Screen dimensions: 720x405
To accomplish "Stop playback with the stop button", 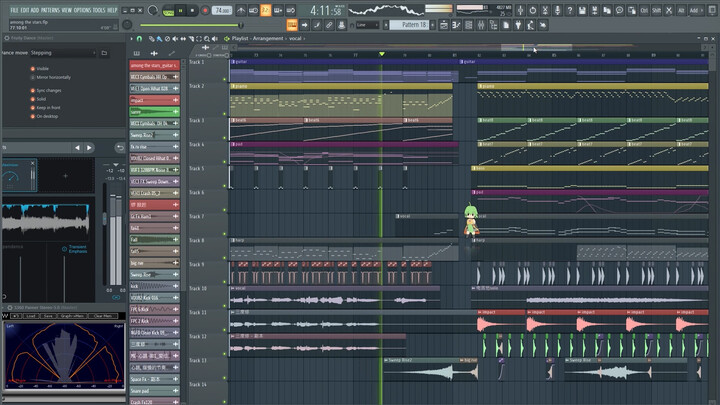I will point(192,10).
